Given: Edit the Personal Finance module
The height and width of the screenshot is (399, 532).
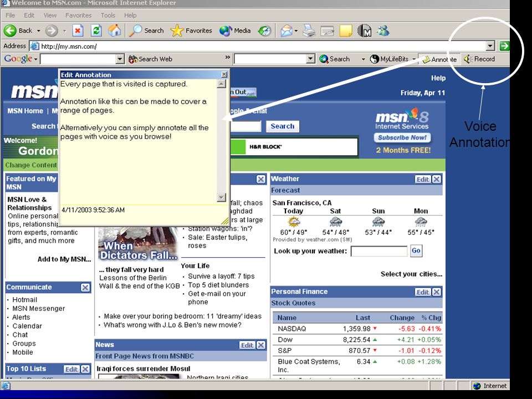Looking at the screenshot, I should [x=423, y=292].
